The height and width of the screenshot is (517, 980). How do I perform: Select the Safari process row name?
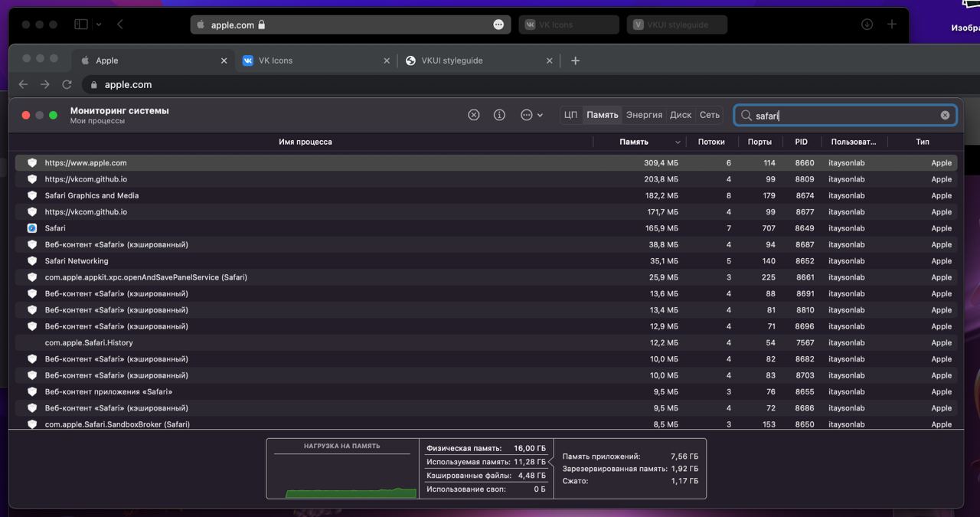(x=55, y=228)
